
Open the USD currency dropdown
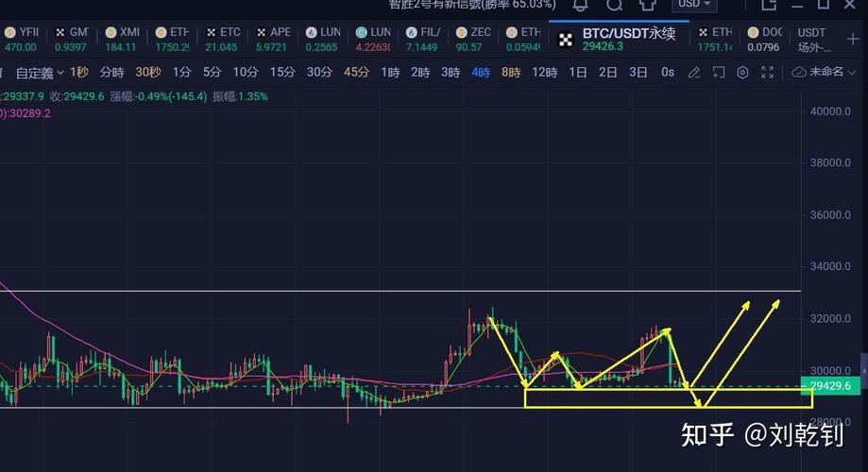pos(694,5)
